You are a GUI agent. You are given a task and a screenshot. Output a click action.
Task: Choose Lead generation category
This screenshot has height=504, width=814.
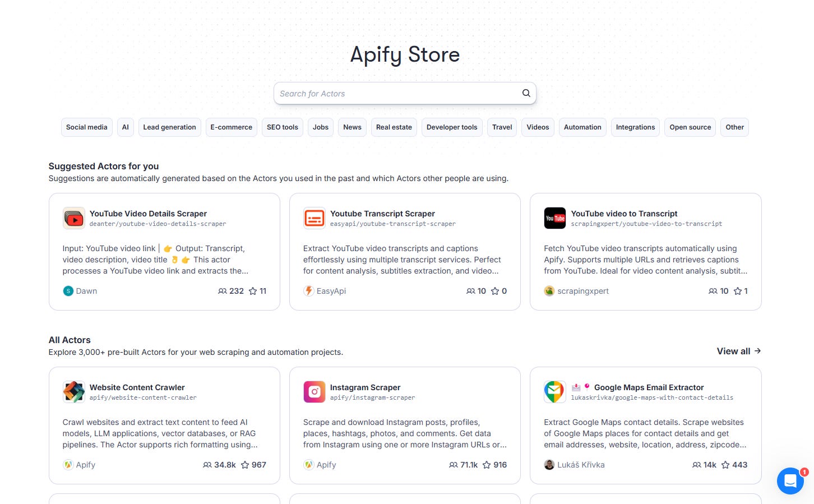coord(170,127)
